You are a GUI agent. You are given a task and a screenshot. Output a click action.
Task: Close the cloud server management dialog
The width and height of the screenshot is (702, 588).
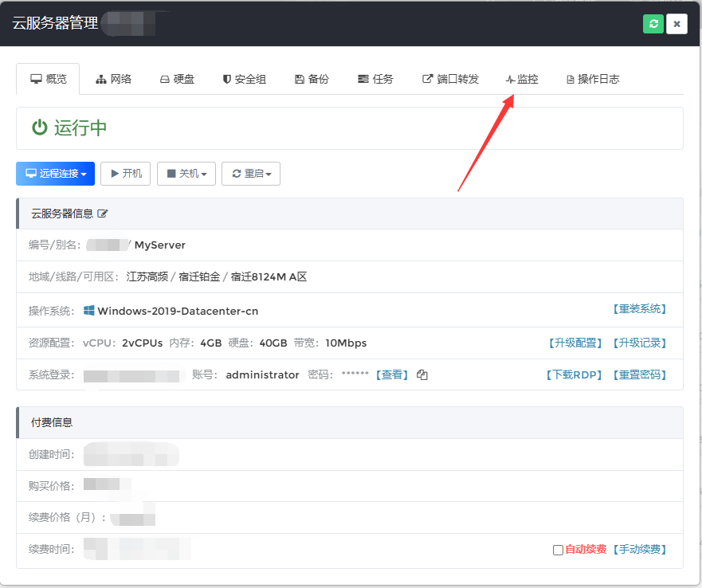click(677, 24)
